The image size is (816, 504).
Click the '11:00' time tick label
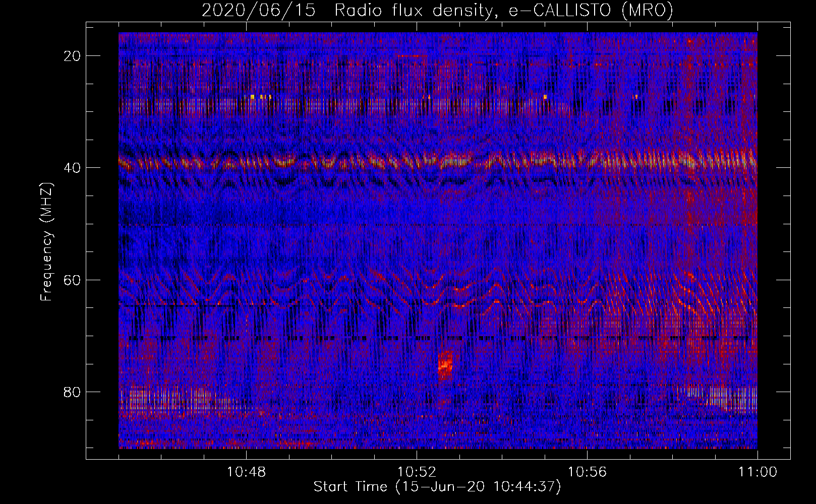pos(757,472)
